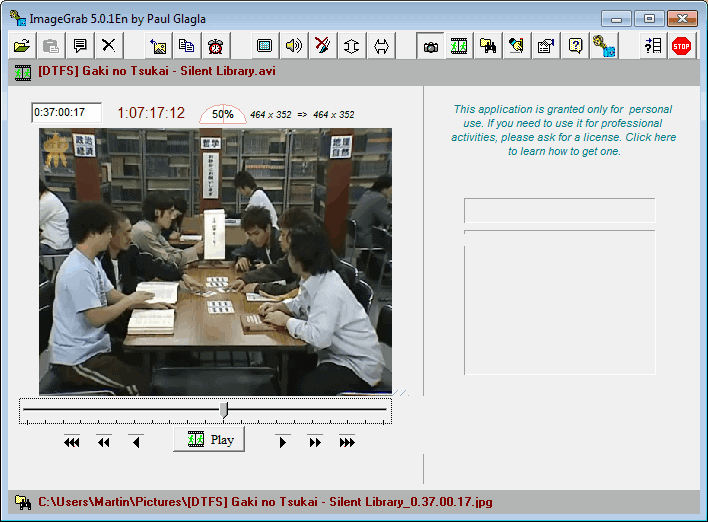This screenshot has height=522, width=708.
Task: Toggle sound with the speaker icon
Action: pyautogui.click(x=293, y=46)
